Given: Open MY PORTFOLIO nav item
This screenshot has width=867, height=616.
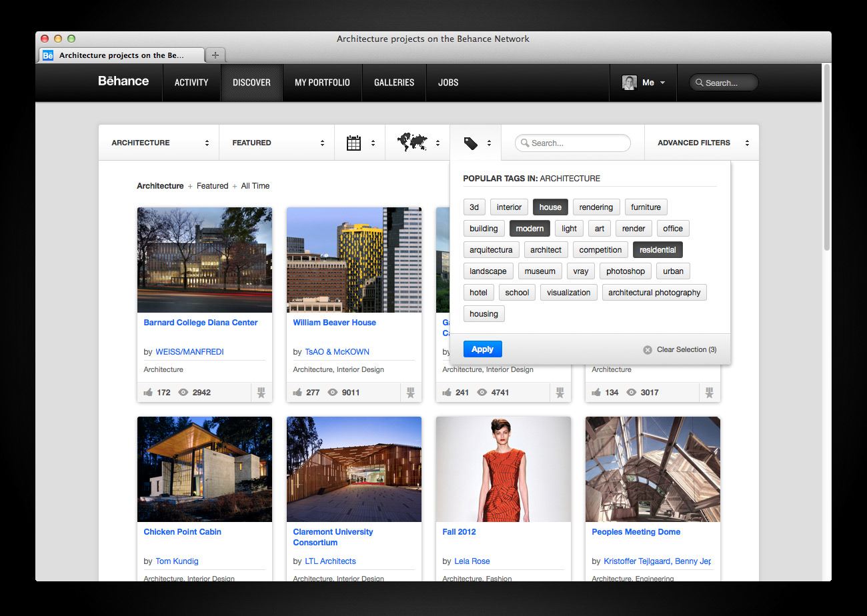Looking at the screenshot, I should click(322, 83).
